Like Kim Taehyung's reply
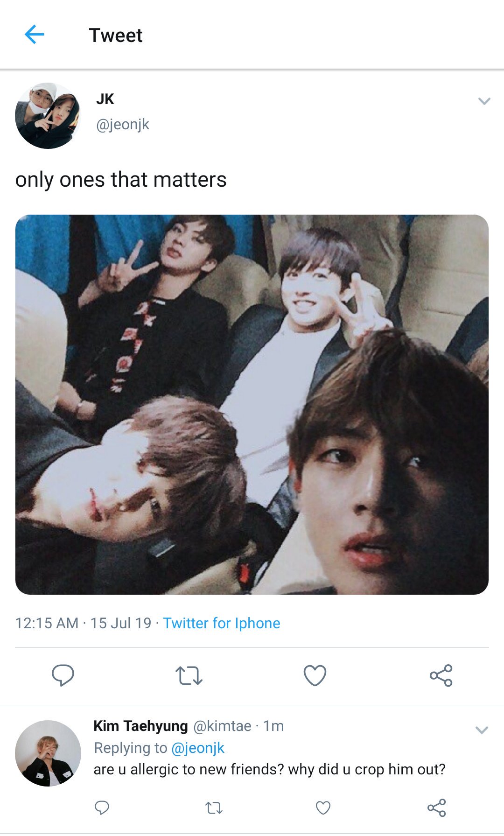Image resolution: width=504 pixels, height=836 pixels. pyautogui.click(x=323, y=808)
